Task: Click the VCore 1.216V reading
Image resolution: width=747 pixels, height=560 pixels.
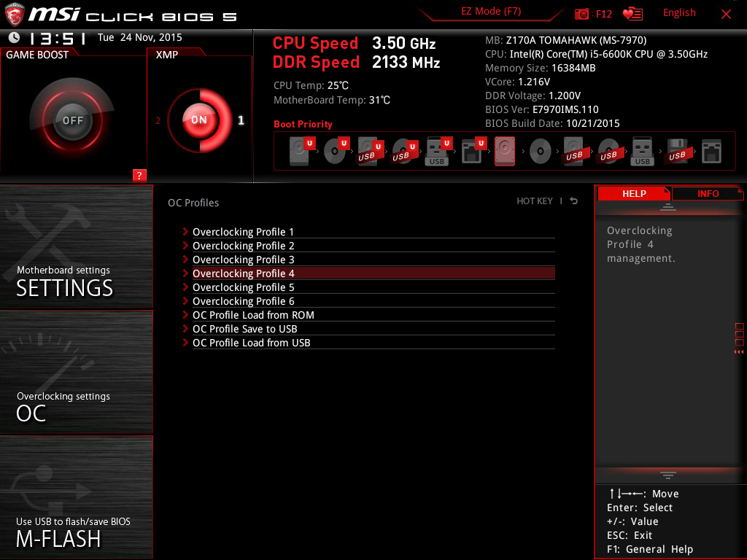Action: [517, 82]
